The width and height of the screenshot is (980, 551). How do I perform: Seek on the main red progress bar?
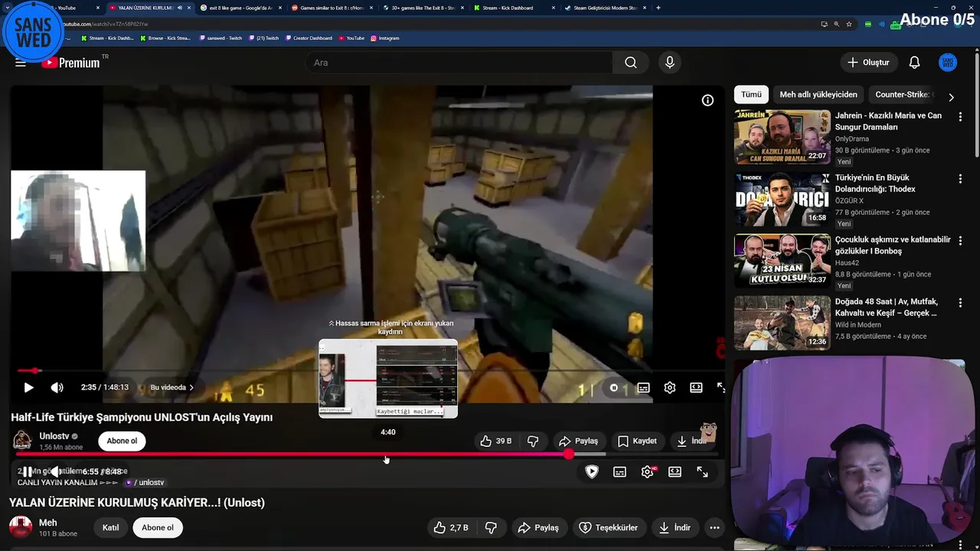367,455
